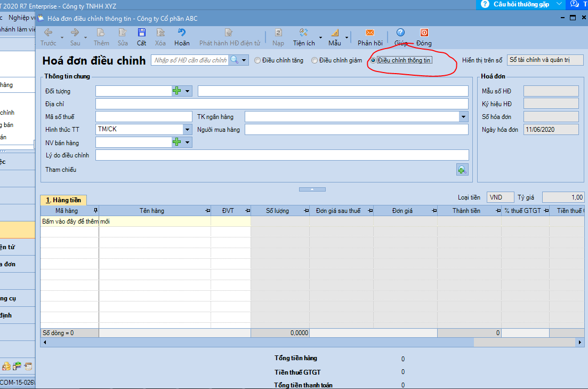Pin the Đơn giá sau thuế column
The height and width of the screenshot is (389, 588).
pyautogui.click(x=370, y=211)
